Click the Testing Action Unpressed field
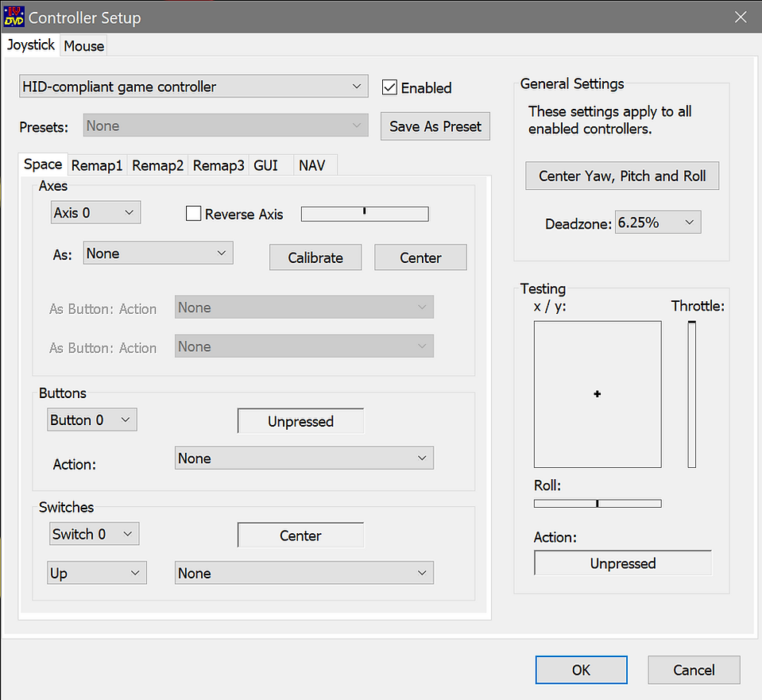The width and height of the screenshot is (762, 700). tap(623, 563)
